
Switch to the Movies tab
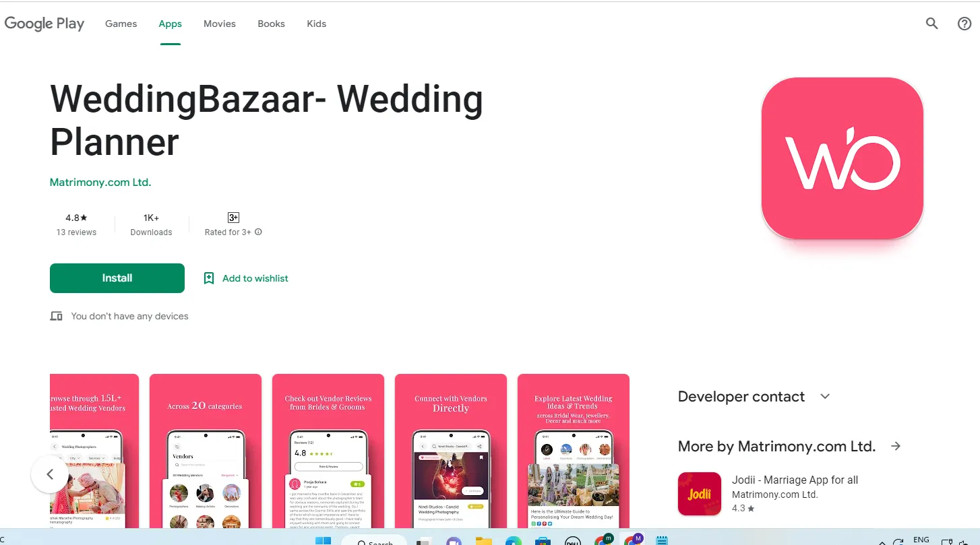point(220,24)
